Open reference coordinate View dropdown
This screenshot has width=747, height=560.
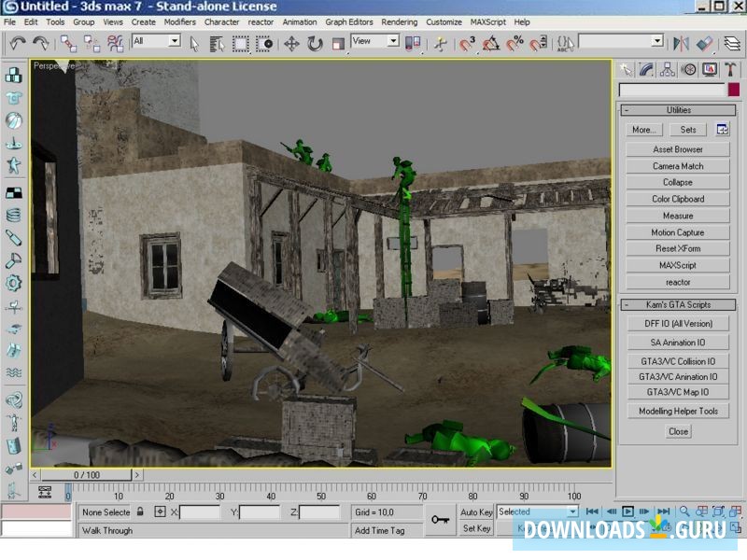pos(393,41)
